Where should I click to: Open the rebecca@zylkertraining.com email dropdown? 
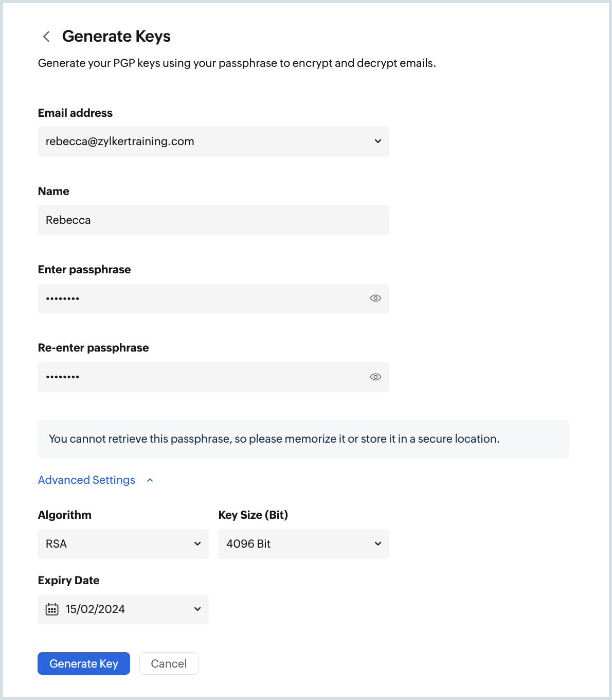206,142
